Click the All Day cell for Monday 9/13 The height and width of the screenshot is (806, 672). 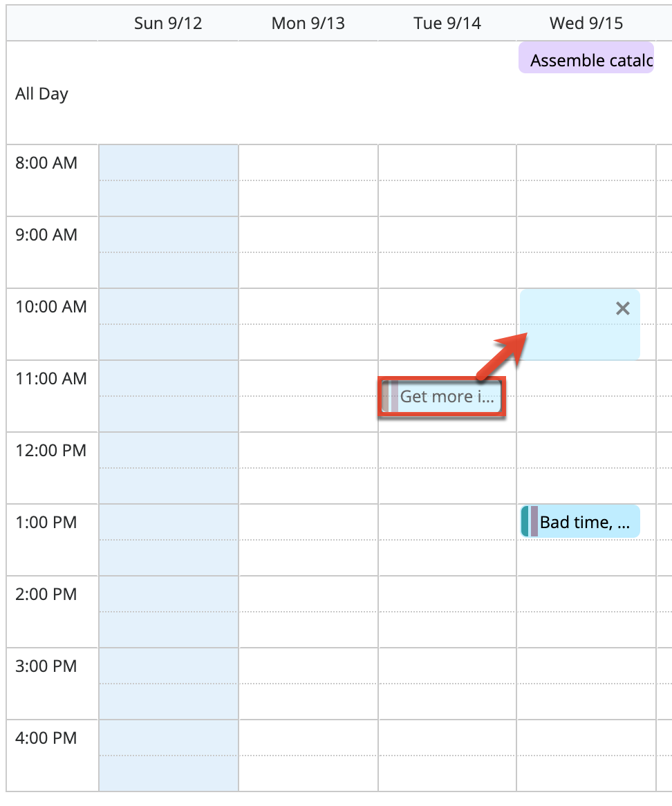coord(308,93)
